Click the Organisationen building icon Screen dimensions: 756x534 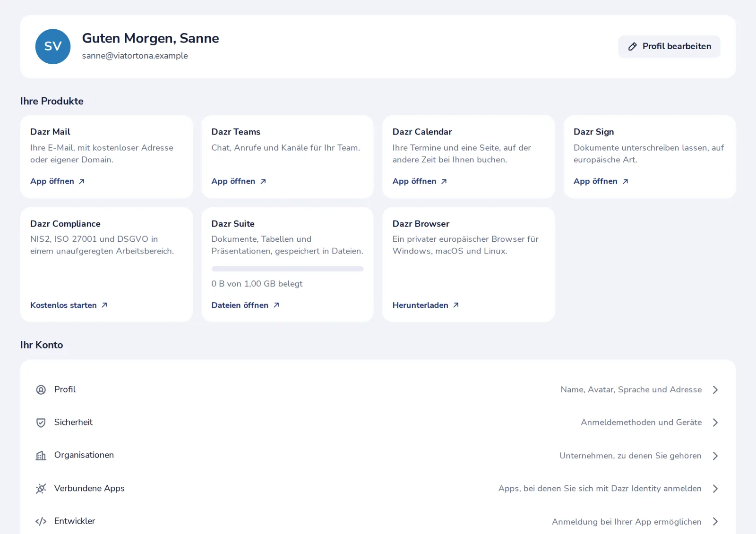pyautogui.click(x=41, y=456)
